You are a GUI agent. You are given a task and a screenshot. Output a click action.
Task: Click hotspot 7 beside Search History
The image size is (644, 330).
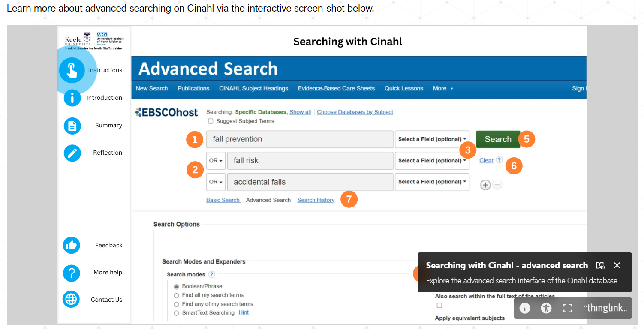[349, 199]
